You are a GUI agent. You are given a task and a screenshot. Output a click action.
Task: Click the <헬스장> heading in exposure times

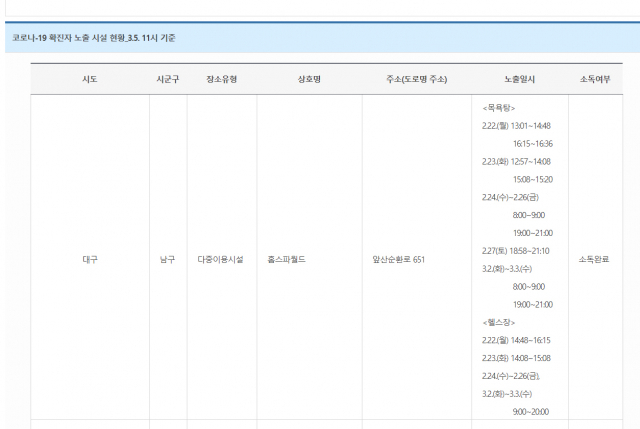(x=499, y=322)
